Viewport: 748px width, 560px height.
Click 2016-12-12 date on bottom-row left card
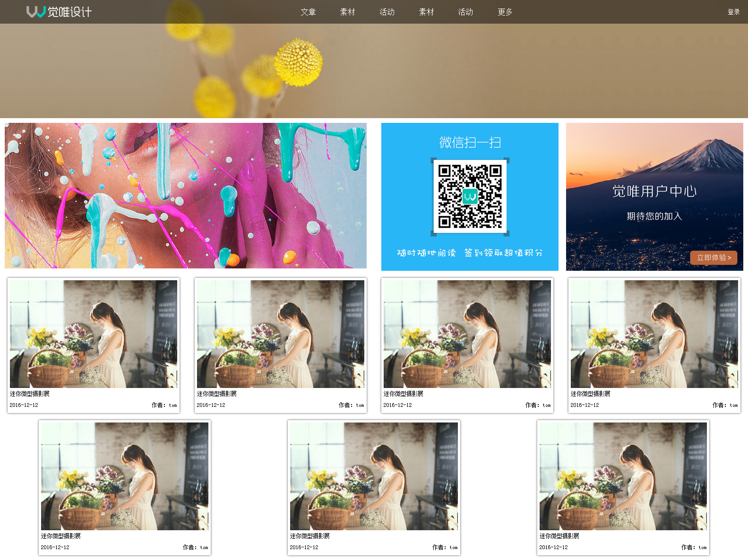tap(55, 547)
